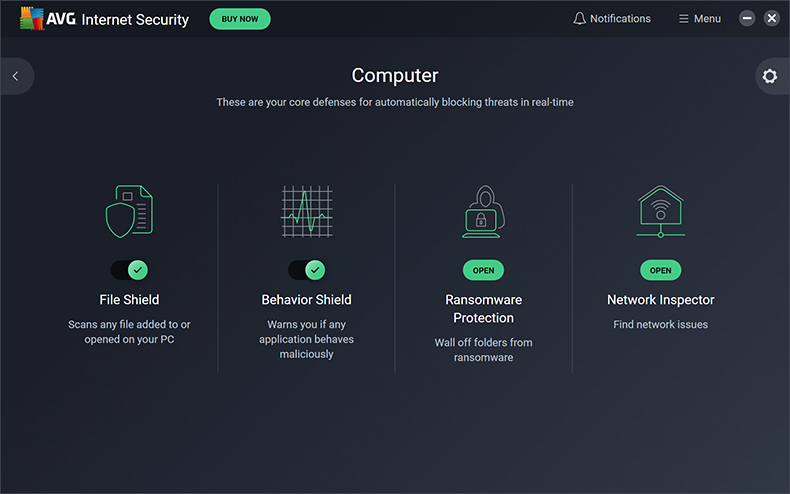Open settings via the gear icon

769,76
